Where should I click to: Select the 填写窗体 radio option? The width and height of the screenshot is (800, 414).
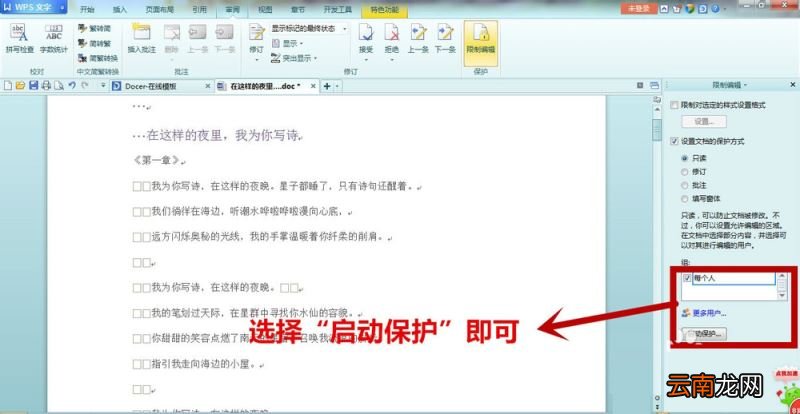684,199
